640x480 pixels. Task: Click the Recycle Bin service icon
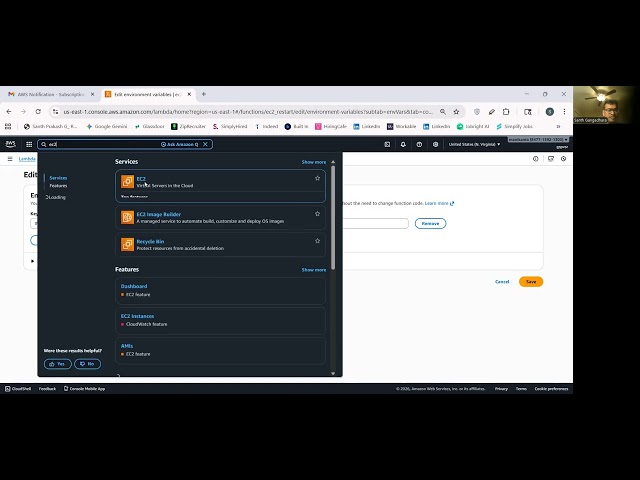(127, 244)
